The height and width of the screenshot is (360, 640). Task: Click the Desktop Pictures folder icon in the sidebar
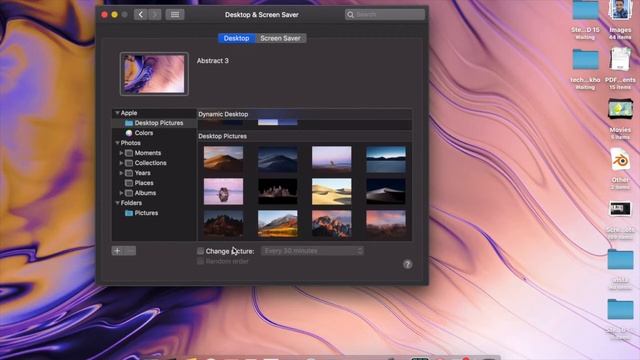click(x=129, y=123)
